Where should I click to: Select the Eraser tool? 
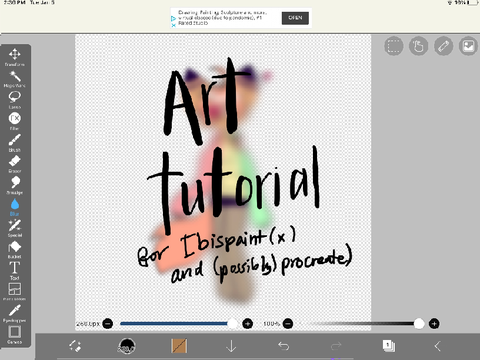tap(15, 164)
